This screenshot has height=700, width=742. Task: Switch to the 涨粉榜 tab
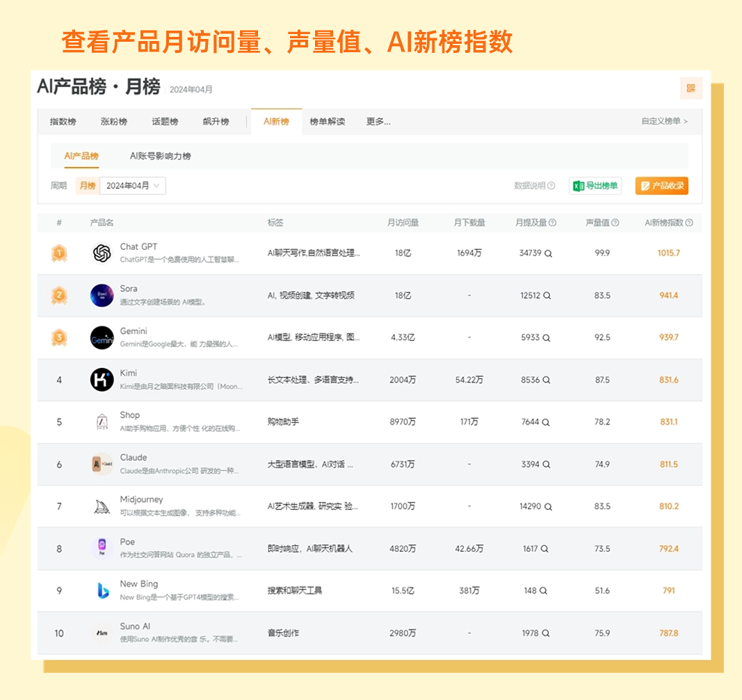tap(114, 122)
